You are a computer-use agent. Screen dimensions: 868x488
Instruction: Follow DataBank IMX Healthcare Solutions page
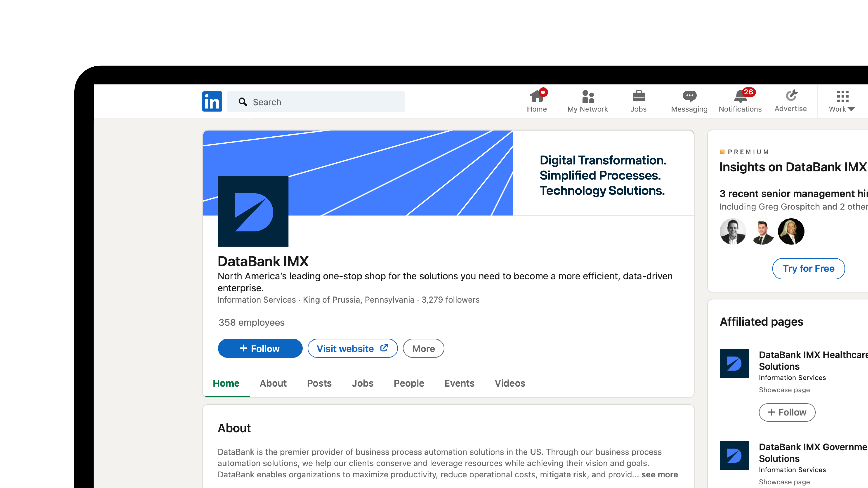(787, 412)
